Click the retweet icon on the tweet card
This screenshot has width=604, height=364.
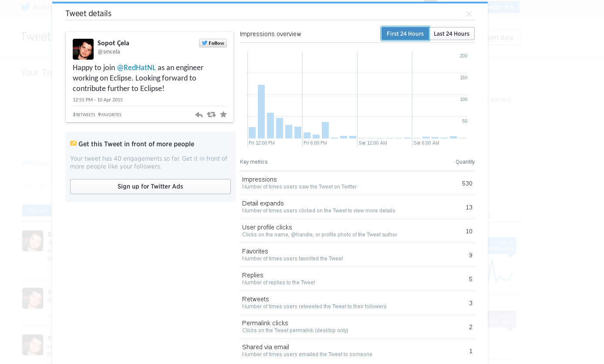click(x=211, y=115)
